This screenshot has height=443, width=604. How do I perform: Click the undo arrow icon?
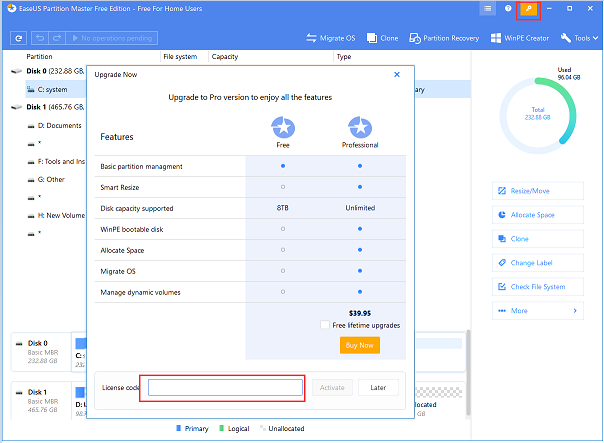coord(40,38)
